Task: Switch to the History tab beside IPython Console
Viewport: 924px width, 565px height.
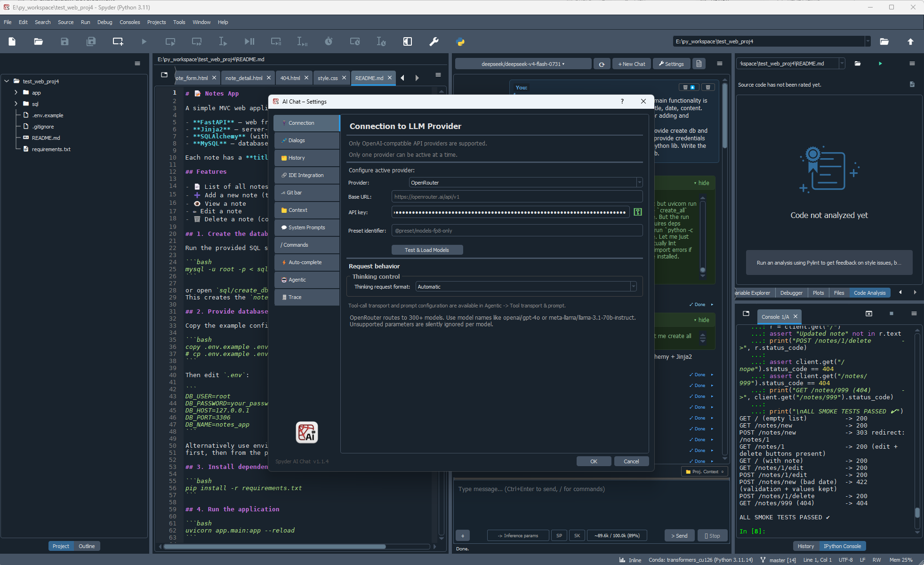Action: point(806,546)
